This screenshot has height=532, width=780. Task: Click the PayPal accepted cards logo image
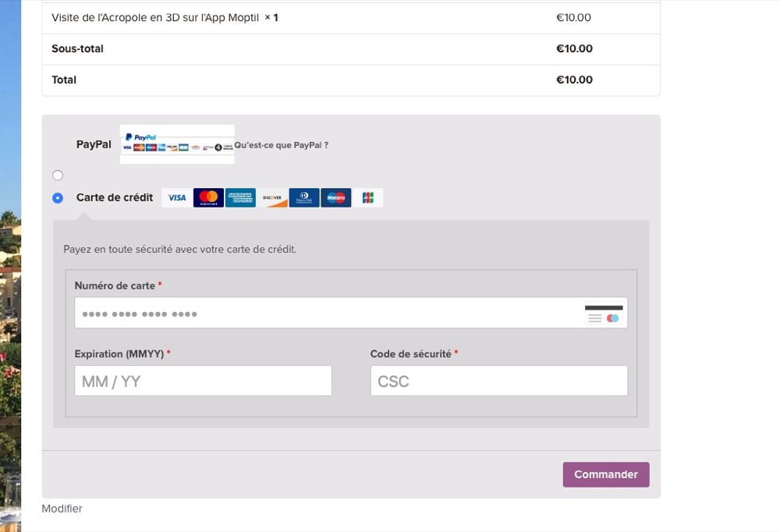point(177,144)
